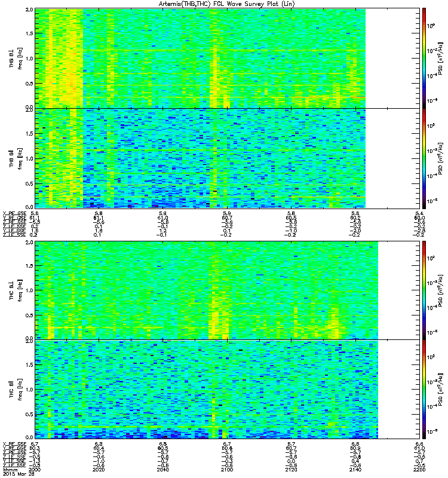Click the '2200' time axis label
This screenshot has width=448, height=478.
pyautogui.click(x=420, y=470)
